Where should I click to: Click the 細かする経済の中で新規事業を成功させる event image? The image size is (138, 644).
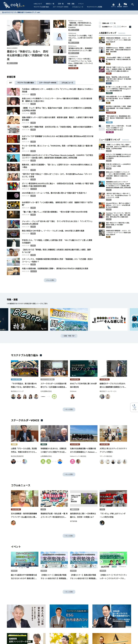coord(25,560)
